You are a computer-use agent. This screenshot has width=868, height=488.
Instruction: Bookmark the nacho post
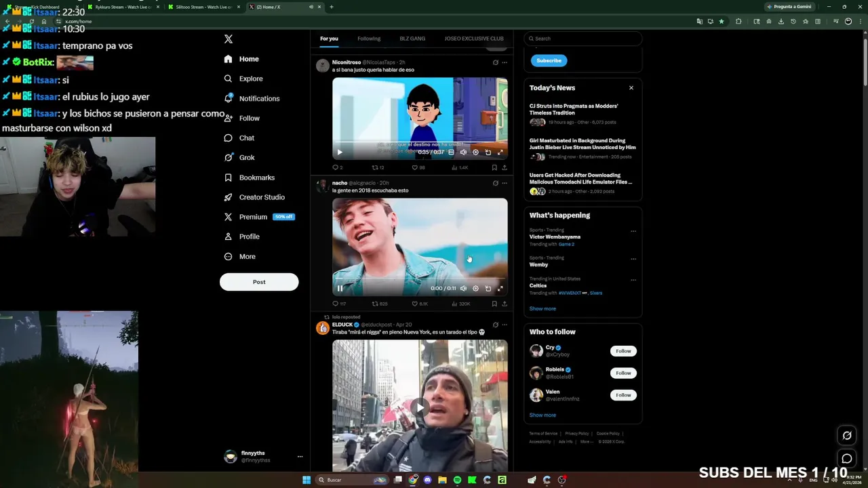coord(494,304)
